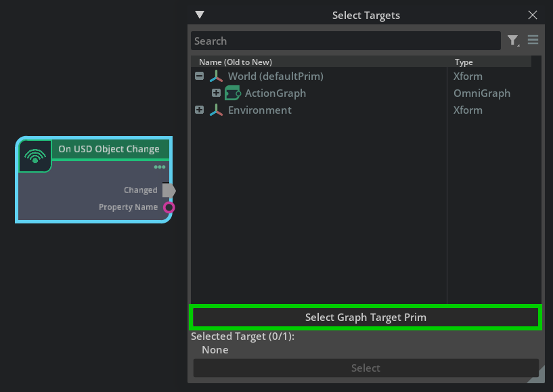Click the three-dots expand icon on node
This screenshot has width=553, height=392.
[160, 167]
